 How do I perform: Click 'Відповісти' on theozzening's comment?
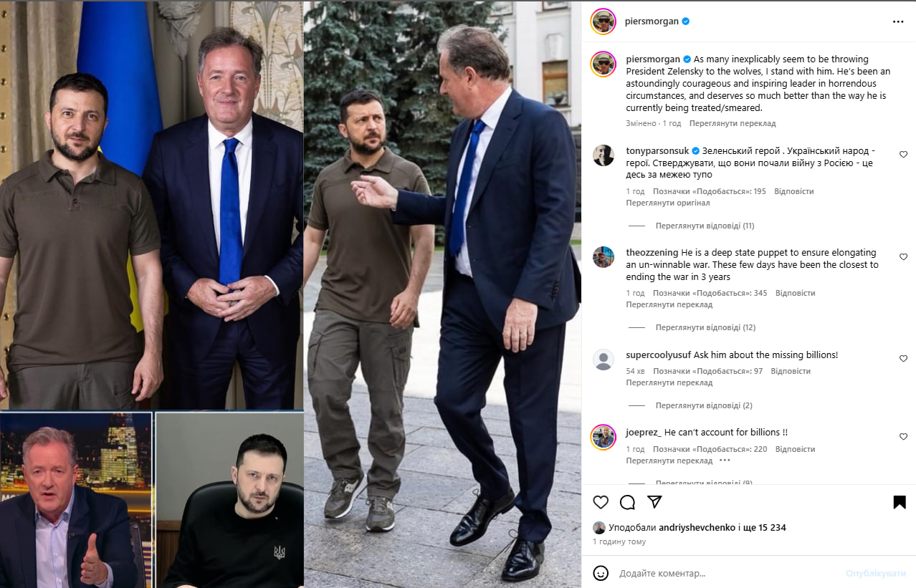pyautogui.click(x=795, y=293)
